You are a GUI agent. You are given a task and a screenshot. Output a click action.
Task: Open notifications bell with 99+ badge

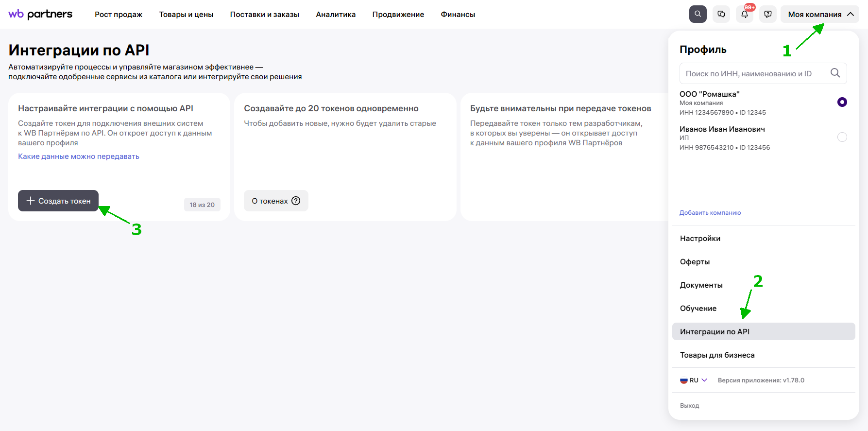[x=745, y=14]
